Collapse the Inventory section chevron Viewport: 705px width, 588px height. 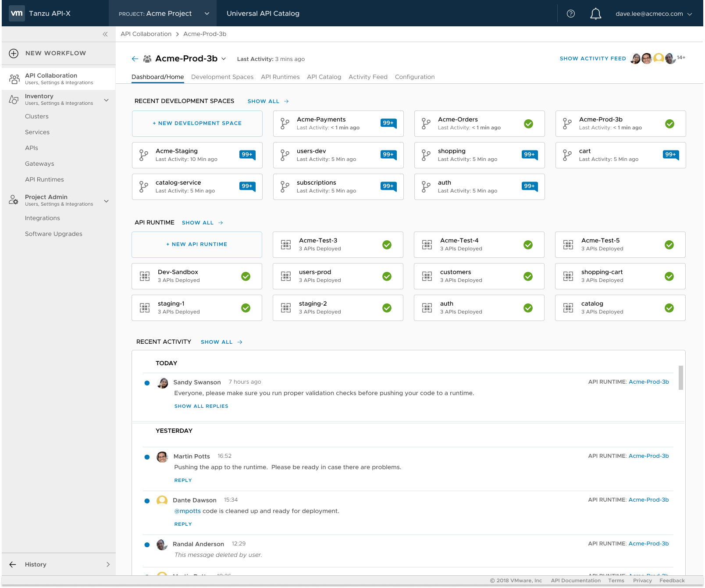pyautogui.click(x=106, y=100)
